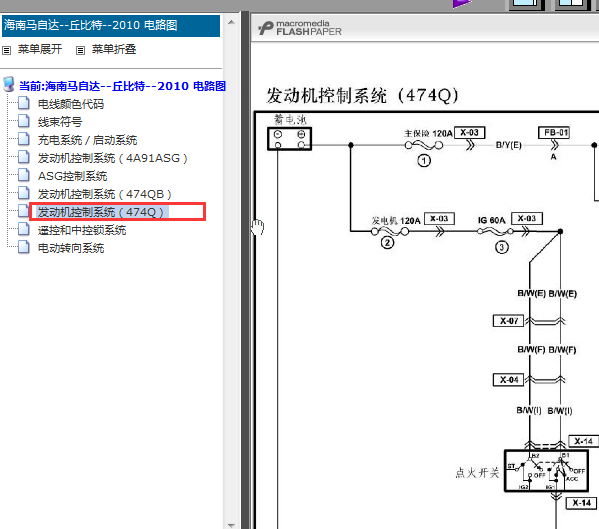This screenshot has width=599, height=529.
Task: Click the page icon beside 充电系统 / 启动系统
Action: click(24, 139)
